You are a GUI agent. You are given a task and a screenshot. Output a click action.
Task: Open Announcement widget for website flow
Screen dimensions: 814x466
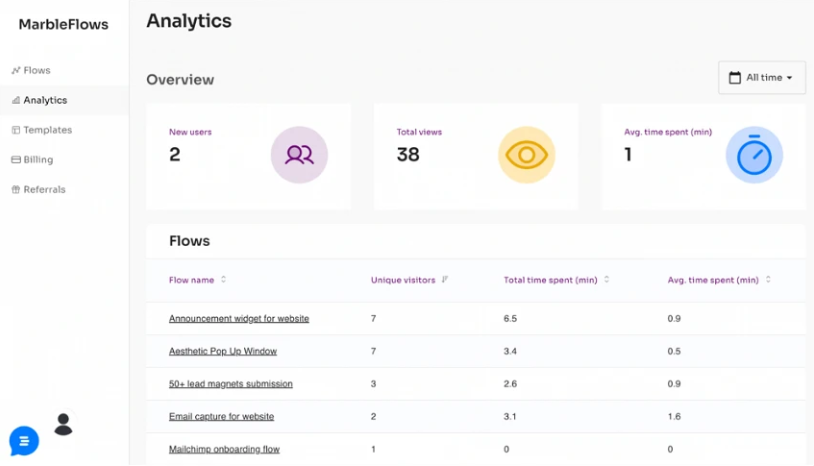239,319
